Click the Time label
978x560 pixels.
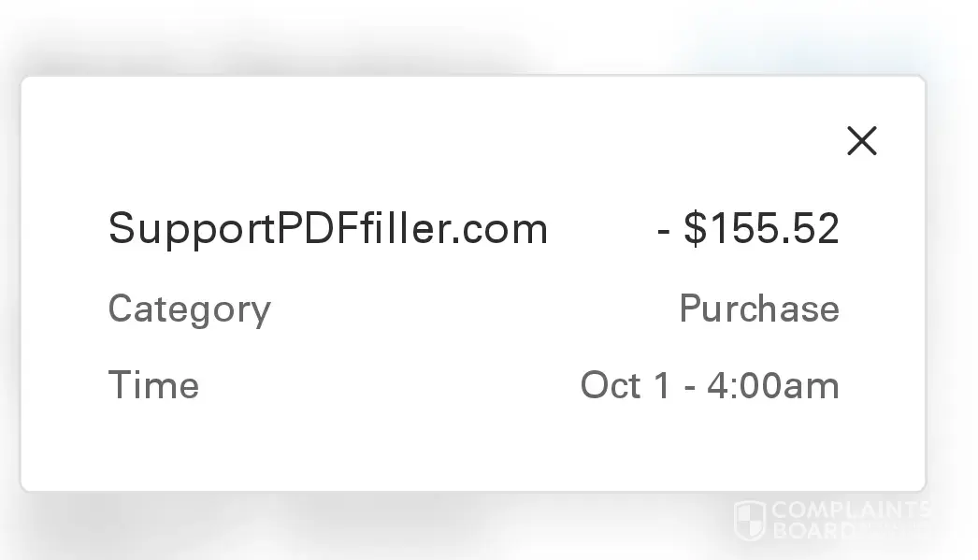(x=153, y=385)
